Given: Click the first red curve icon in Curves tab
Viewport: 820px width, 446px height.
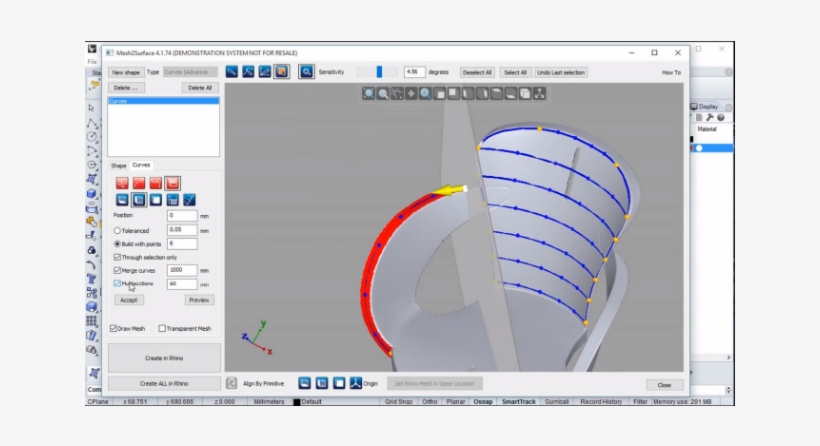Looking at the screenshot, I should (x=121, y=183).
